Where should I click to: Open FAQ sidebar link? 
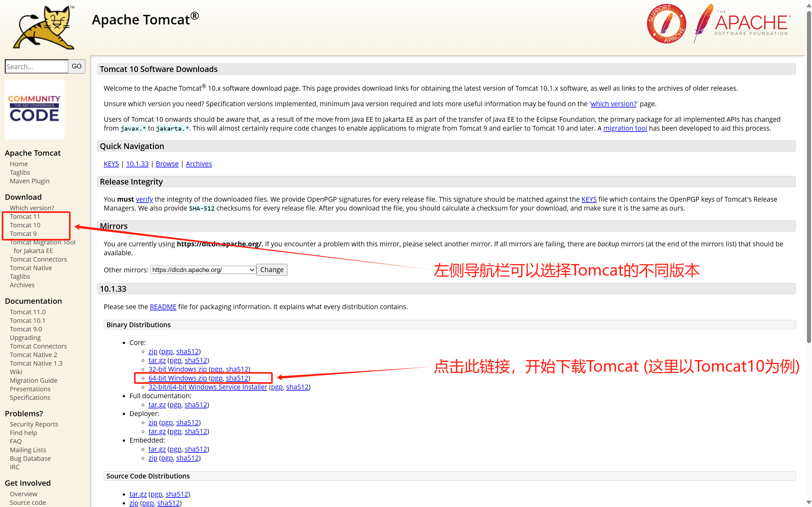[x=16, y=441]
